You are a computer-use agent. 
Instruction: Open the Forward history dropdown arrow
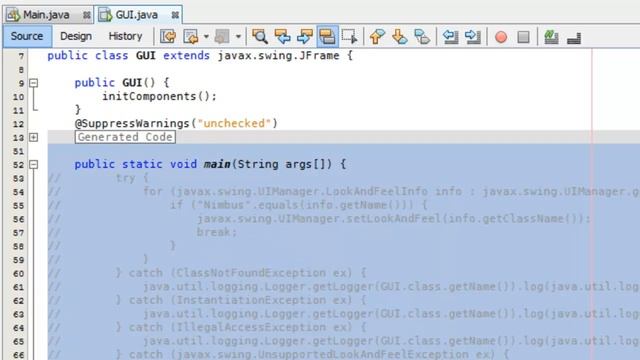[x=238, y=37]
